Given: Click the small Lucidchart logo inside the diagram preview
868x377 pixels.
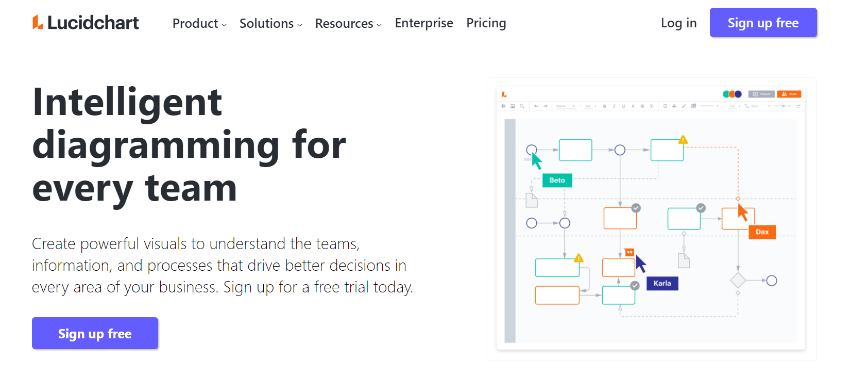Looking at the screenshot, I should click(504, 94).
